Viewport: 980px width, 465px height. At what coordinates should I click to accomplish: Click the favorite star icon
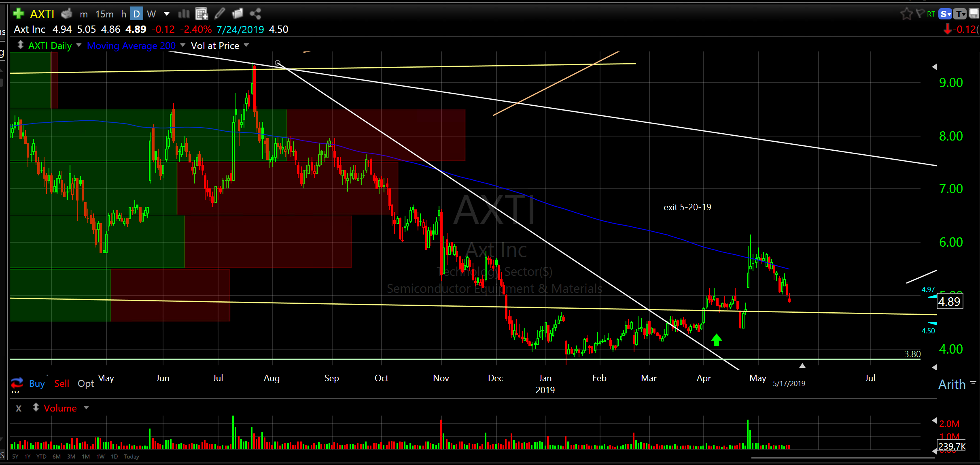(x=906, y=14)
